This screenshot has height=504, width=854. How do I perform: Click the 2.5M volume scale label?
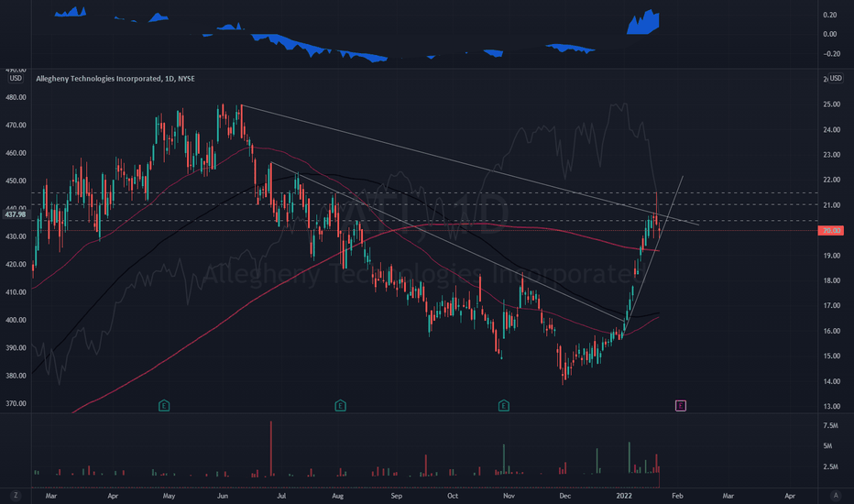(830, 467)
